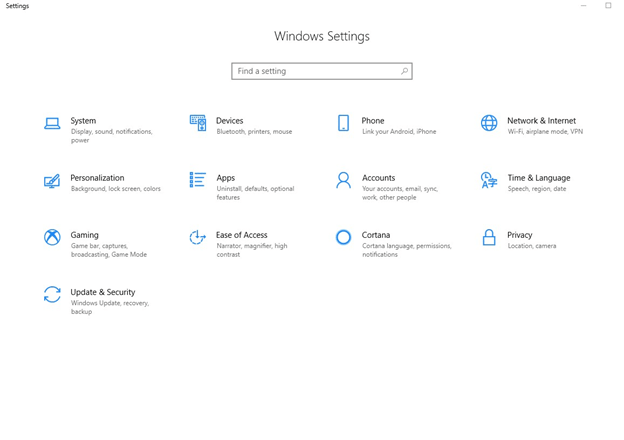Open Network & Internet title
The width and height of the screenshot is (624, 440).
click(541, 121)
